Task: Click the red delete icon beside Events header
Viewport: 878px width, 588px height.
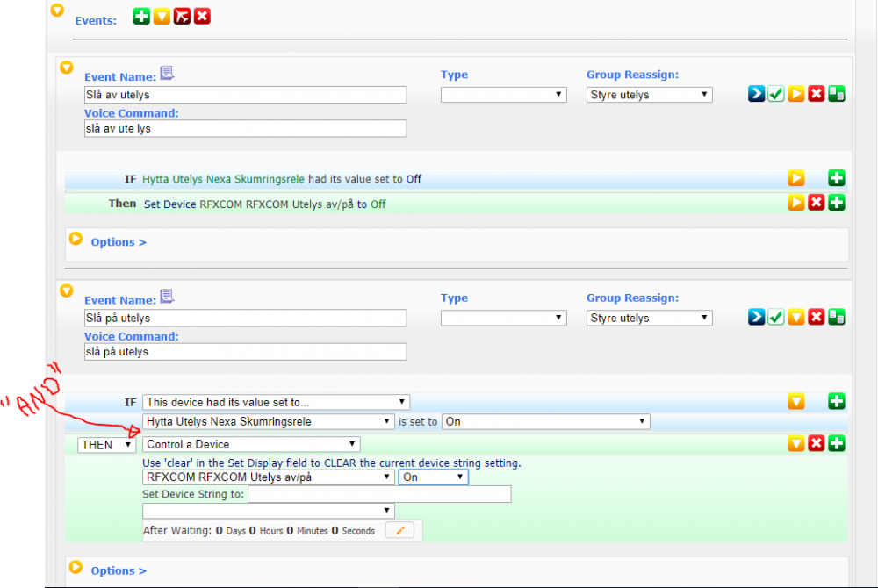Action: coord(202,16)
